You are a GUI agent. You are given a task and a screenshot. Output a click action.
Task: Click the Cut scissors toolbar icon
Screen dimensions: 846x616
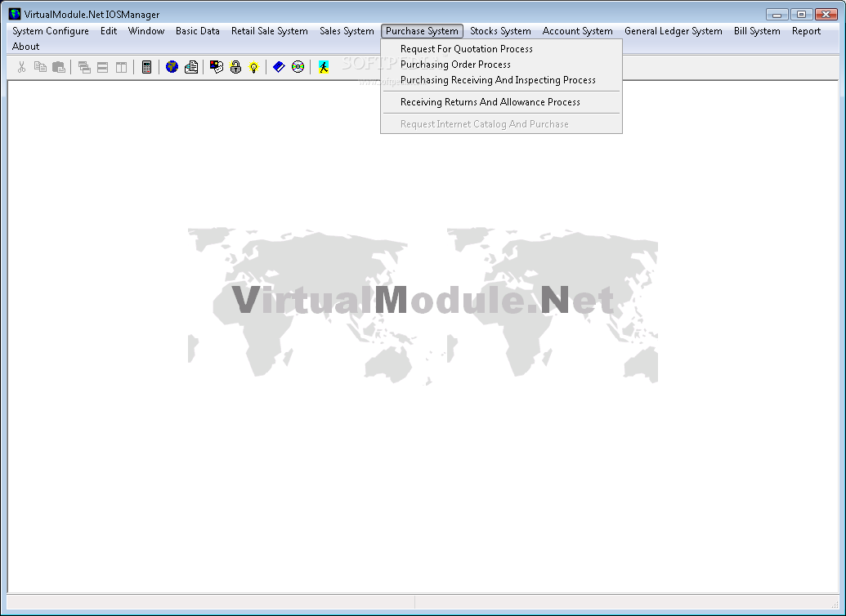[21, 67]
